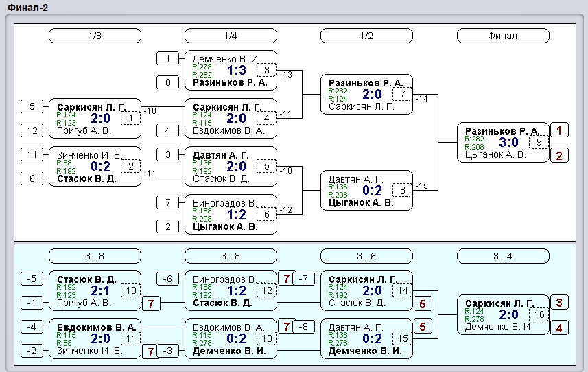Click the -8 loser slot box
Viewport: 588px width, 372px height.
click(303, 327)
